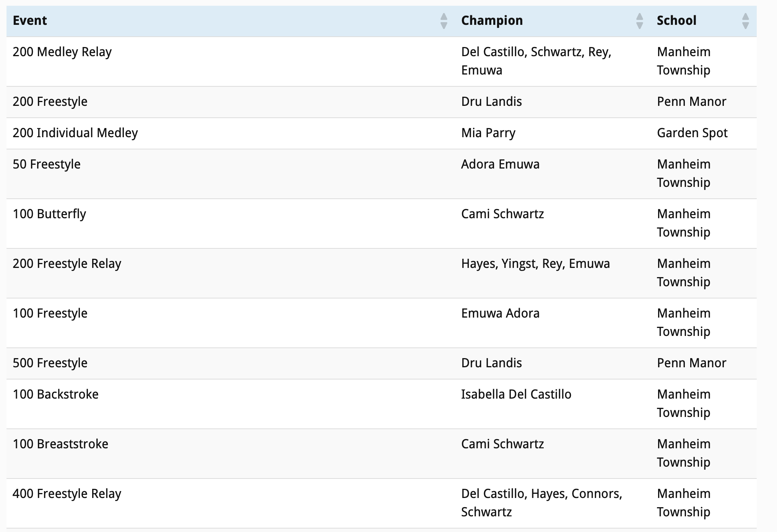Click the Champion column sort arrows

click(639, 21)
